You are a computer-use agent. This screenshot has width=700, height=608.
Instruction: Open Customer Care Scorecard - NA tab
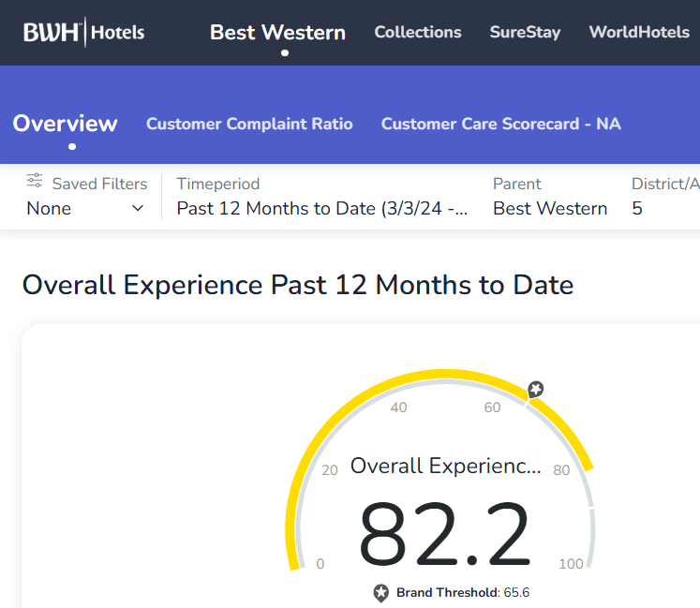[501, 124]
